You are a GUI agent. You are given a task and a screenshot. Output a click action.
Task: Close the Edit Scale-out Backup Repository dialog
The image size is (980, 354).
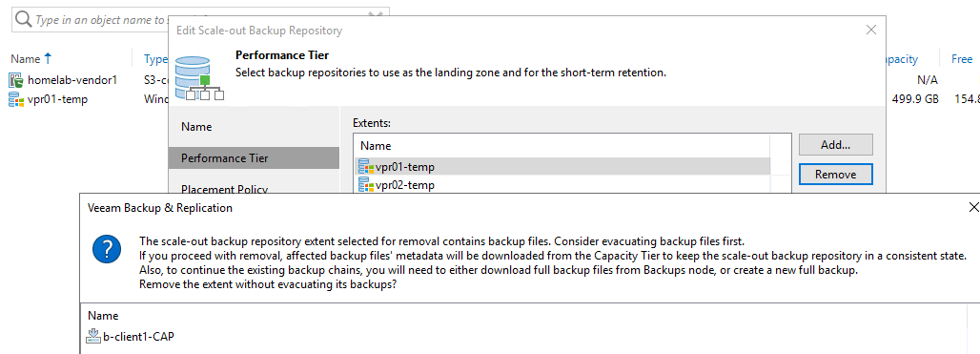click(871, 30)
